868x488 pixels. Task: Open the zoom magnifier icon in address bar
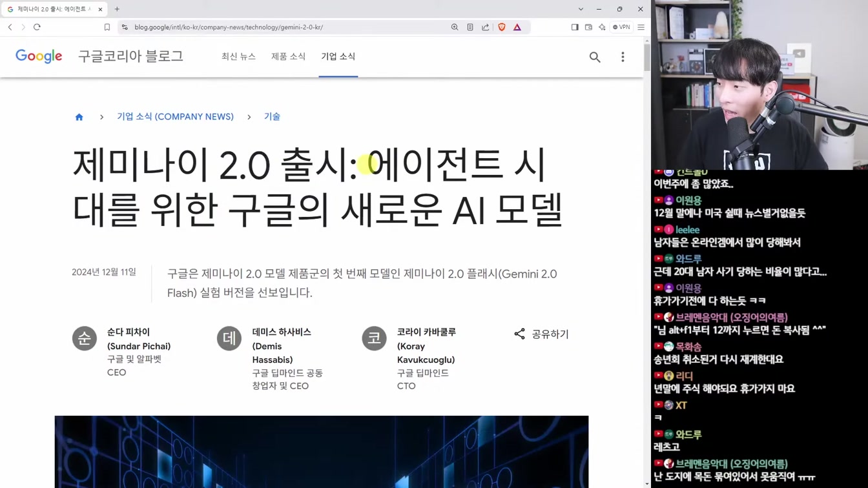(x=455, y=27)
